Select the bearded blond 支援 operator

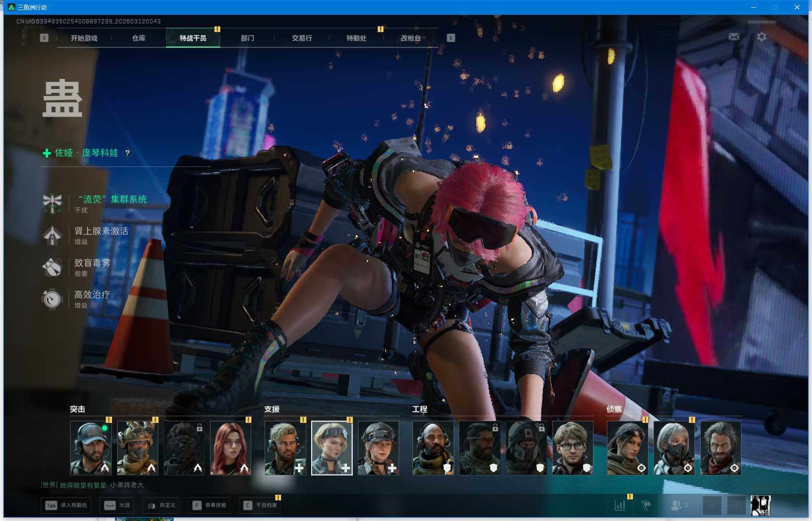tap(285, 448)
